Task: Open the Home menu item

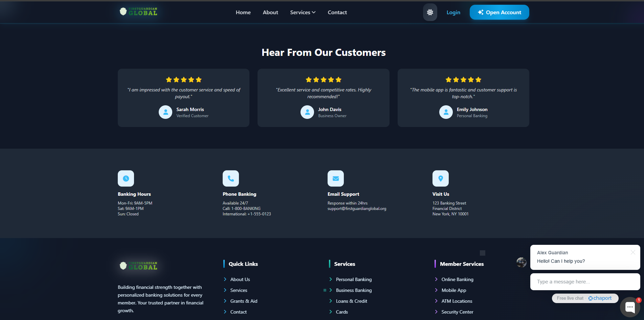Action: point(243,12)
